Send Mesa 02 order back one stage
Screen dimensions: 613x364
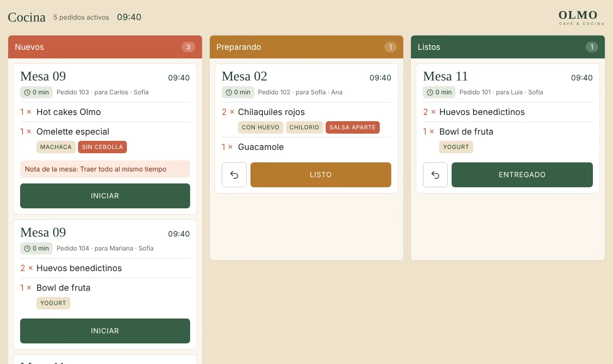coord(234,175)
